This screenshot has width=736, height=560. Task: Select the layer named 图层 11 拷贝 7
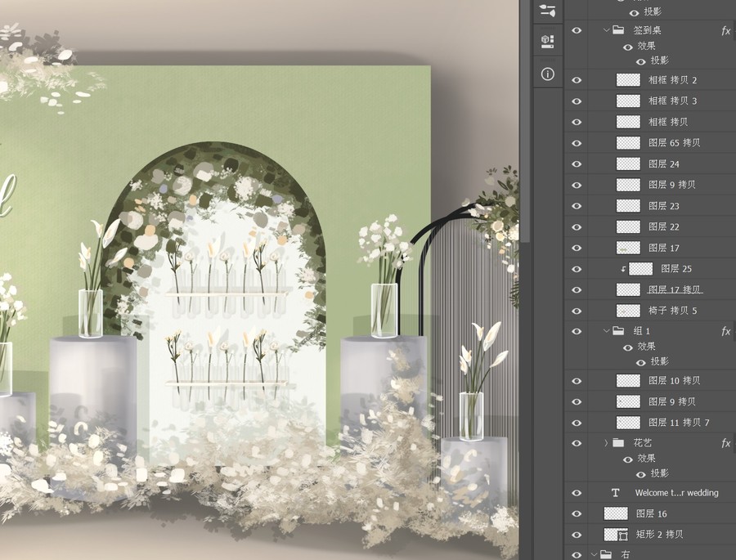click(x=679, y=423)
